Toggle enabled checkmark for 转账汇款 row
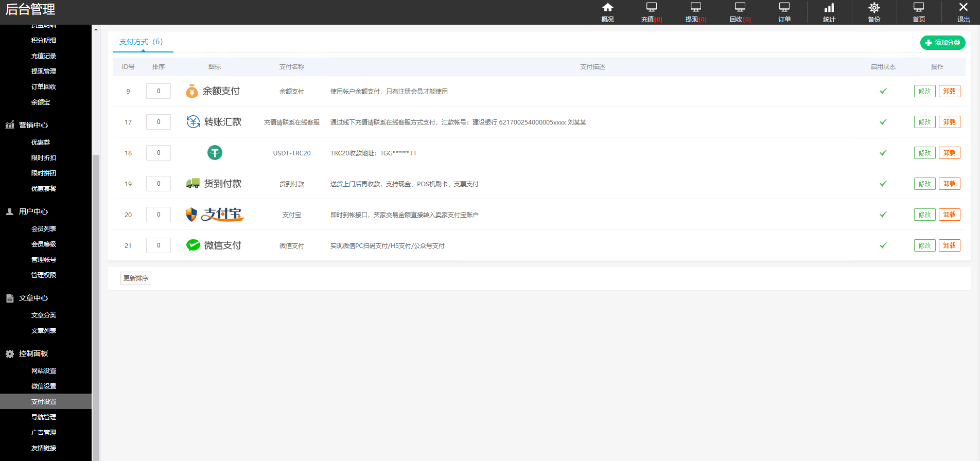980x461 pixels. [883, 122]
